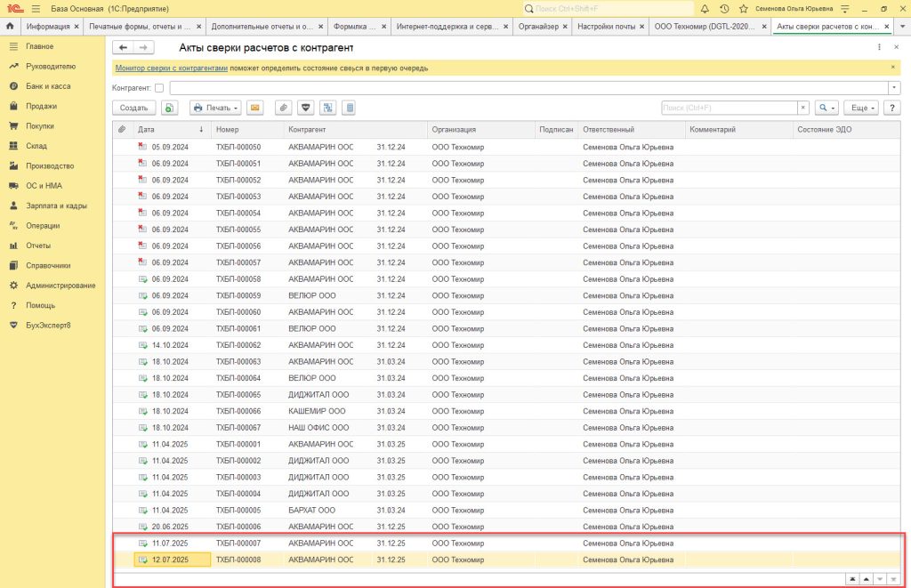
Task: Click into the Контрагент filter input field
Action: click(528, 88)
